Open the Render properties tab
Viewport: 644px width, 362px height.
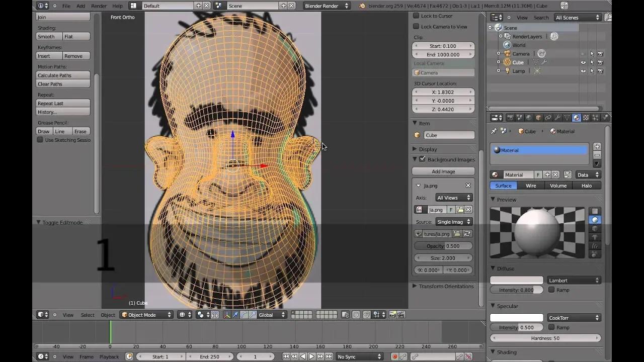pyautogui.click(x=511, y=117)
